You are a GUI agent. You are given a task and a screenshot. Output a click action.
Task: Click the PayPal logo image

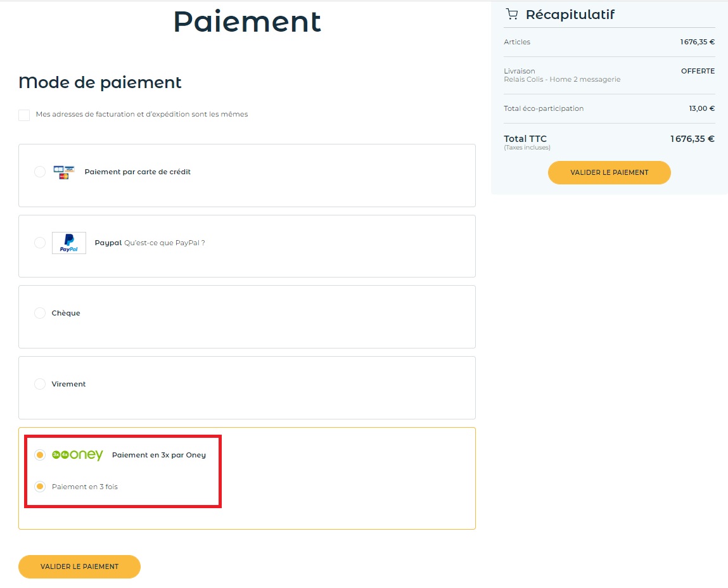(68, 243)
